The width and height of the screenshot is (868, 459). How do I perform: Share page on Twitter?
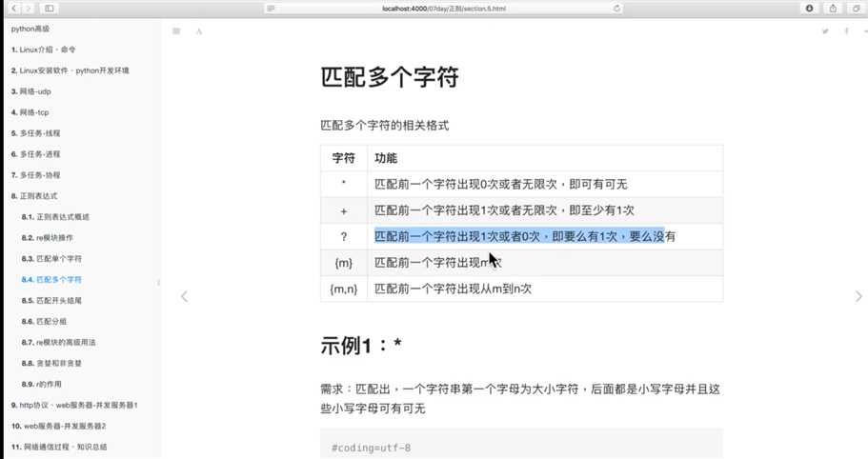825,31
